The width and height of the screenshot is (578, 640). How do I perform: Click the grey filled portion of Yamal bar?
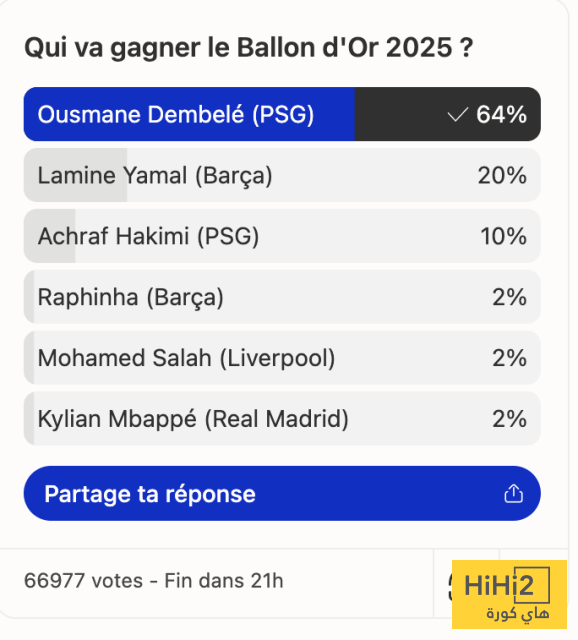point(75,175)
